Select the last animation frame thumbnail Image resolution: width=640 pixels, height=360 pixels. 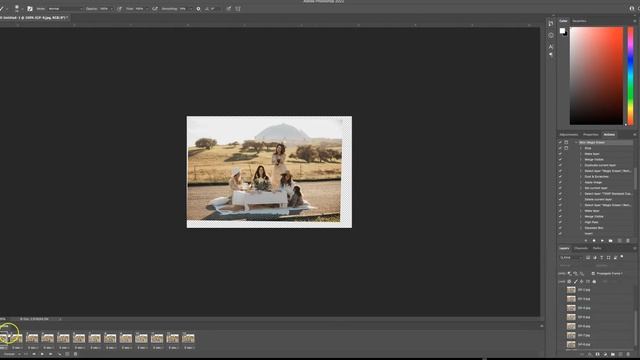(x=188, y=338)
